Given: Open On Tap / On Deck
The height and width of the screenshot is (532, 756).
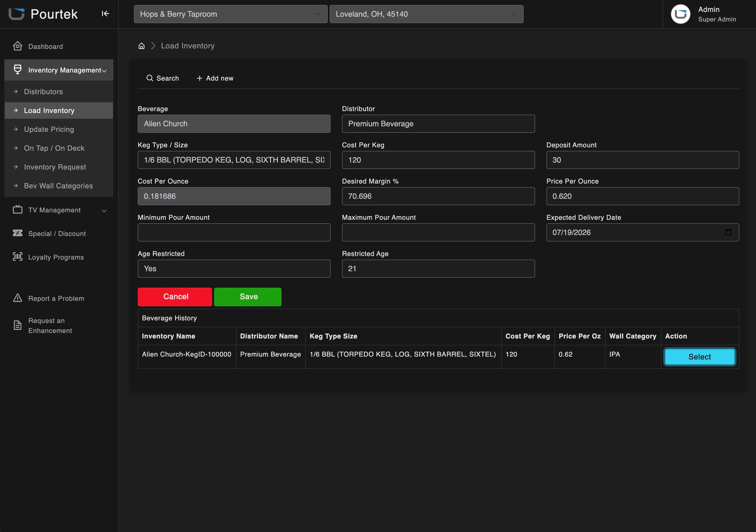Looking at the screenshot, I should click(x=59, y=148).
